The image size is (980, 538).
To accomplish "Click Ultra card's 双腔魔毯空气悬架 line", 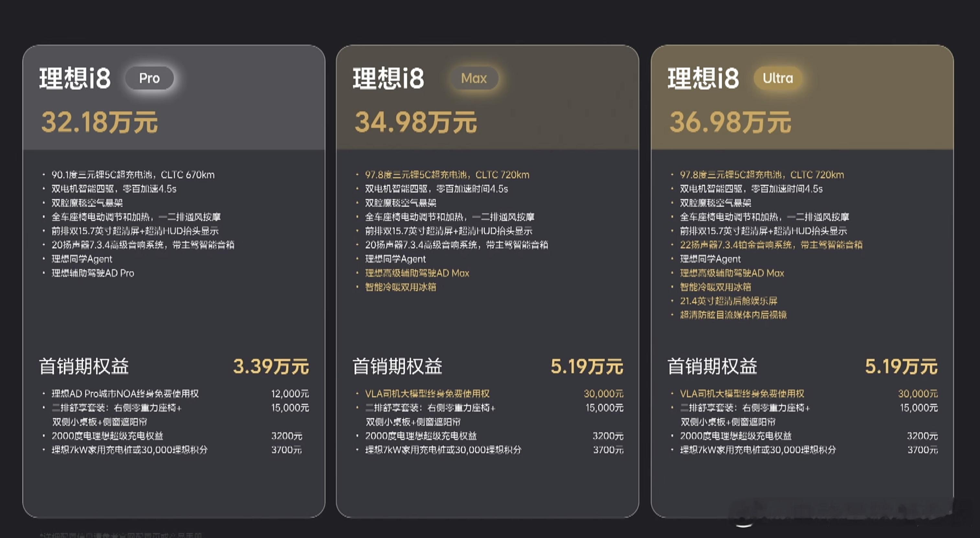I will [x=716, y=203].
